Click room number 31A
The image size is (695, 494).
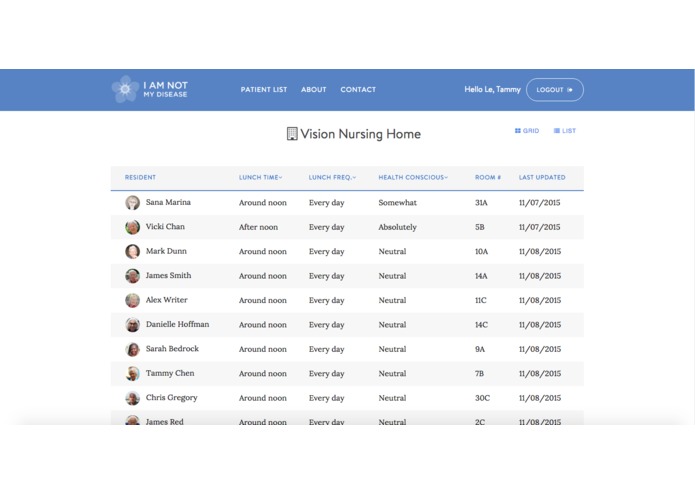click(x=481, y=202)
